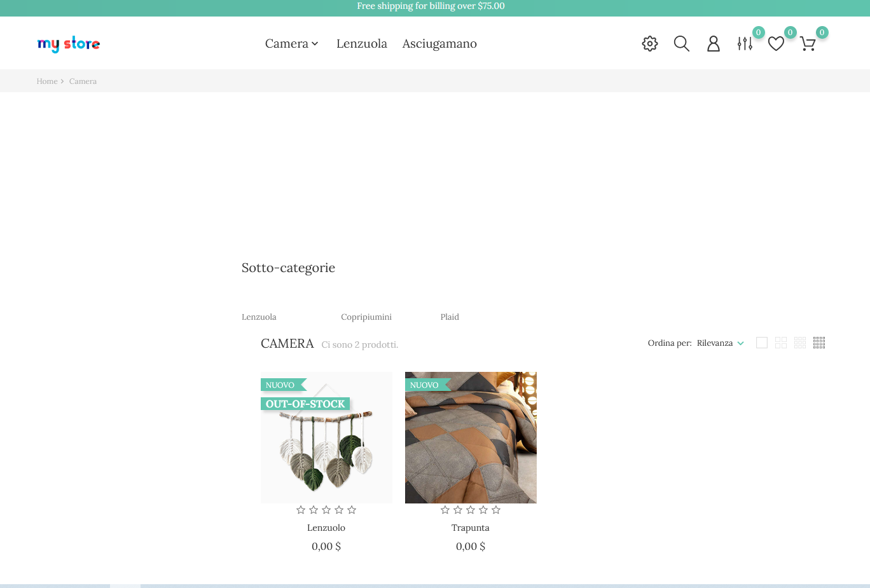Switch to single-column product view
The width and height of the screenshot is (870, 588).
pos(762,343)
